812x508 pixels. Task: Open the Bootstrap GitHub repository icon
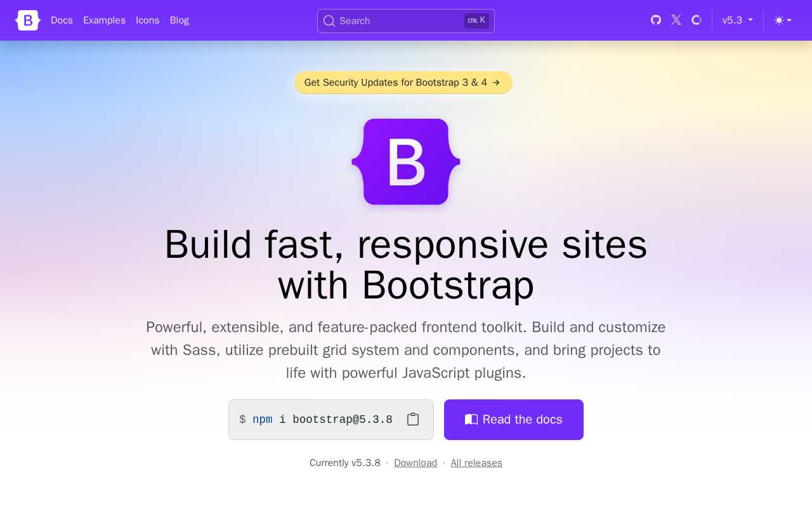tap(656, 20)
